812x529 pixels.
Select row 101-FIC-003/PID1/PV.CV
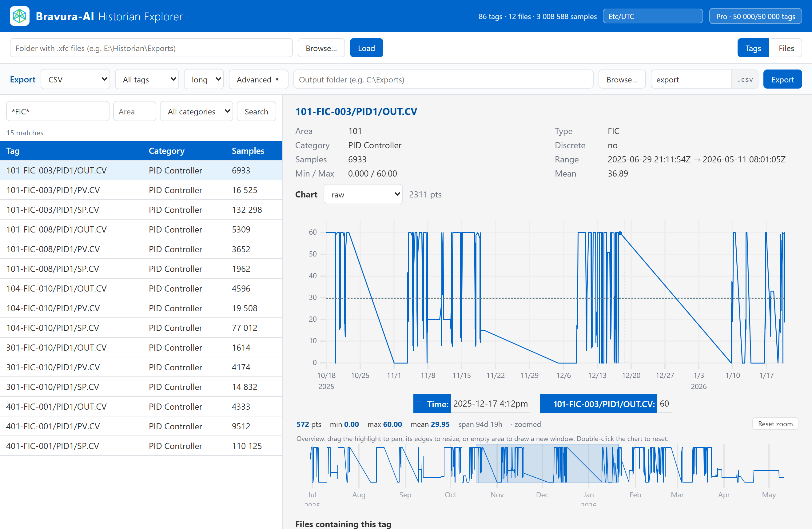click(141, 190)
